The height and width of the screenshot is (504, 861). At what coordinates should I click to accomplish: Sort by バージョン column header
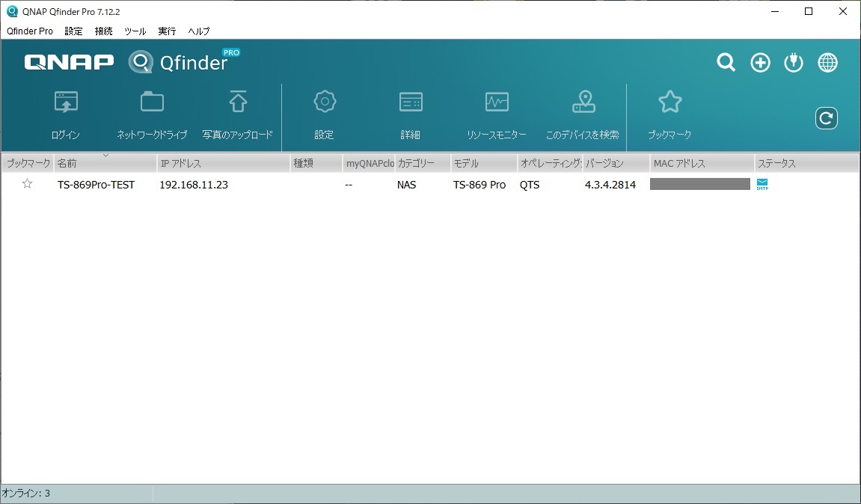(x=616, y=163)
